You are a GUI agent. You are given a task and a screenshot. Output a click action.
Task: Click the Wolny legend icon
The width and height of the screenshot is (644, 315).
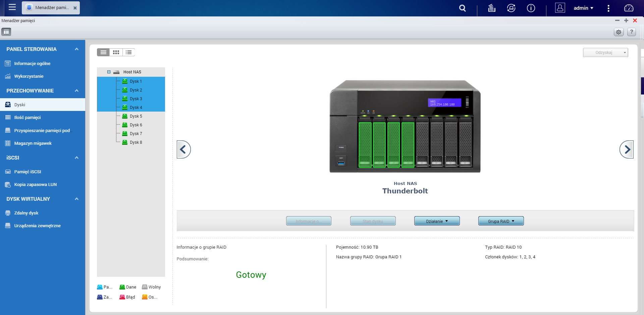click(145, 287)
